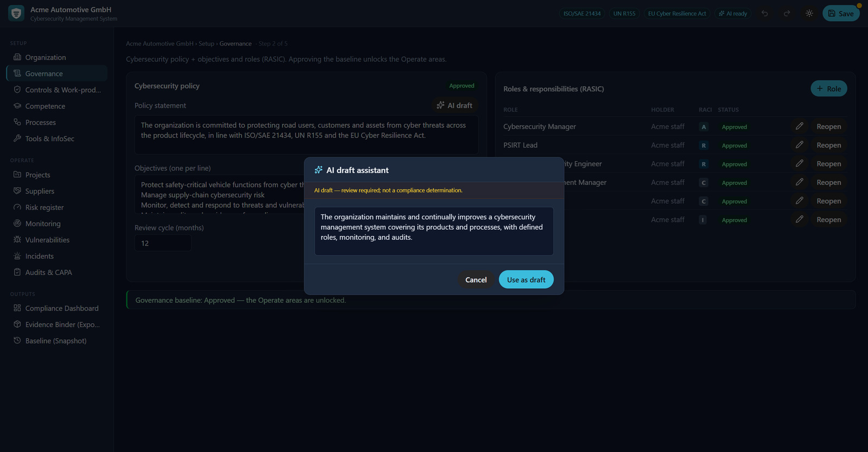Reopen the role in the I badge row
The width and height of the screenshot is (868, 452).
point(828,219)
